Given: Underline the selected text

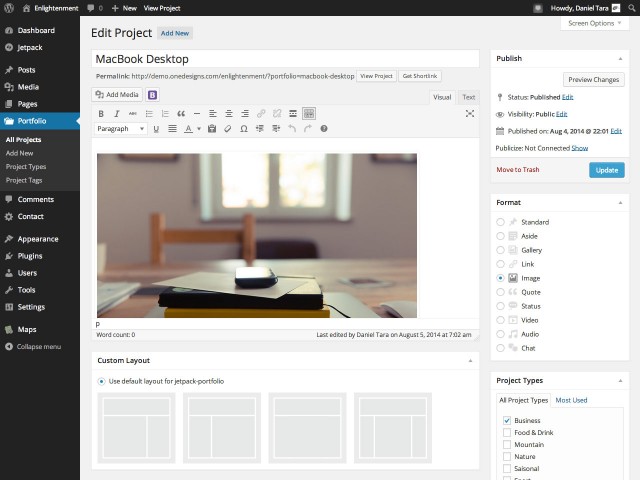Looking at the screenshot, I should point(156,129).
